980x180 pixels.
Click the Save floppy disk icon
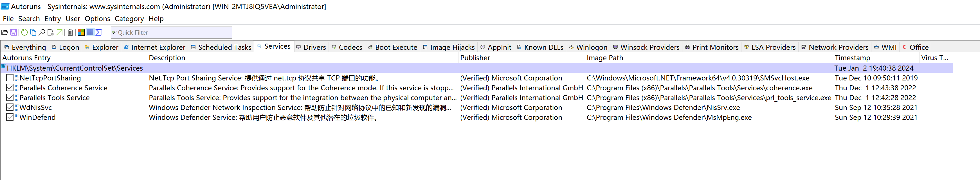(13, 32)
